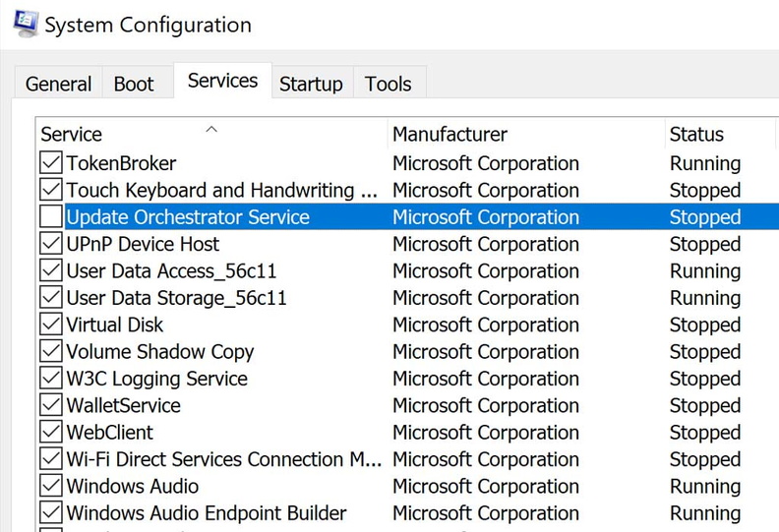Screen dimensions: 779x532
Task: Select the WalletService name
Action: coord(124,405)
